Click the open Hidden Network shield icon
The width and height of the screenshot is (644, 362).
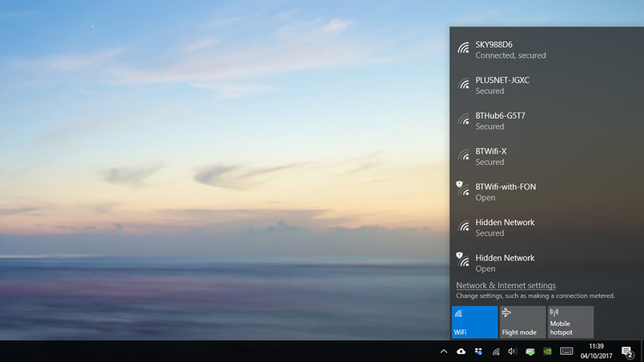pyautogui.click(x=463, y=259)
